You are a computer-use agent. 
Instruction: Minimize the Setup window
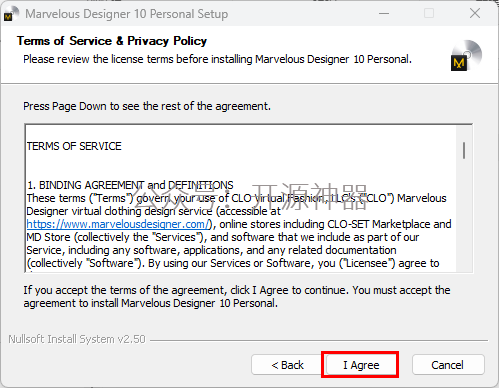(384, 14)
